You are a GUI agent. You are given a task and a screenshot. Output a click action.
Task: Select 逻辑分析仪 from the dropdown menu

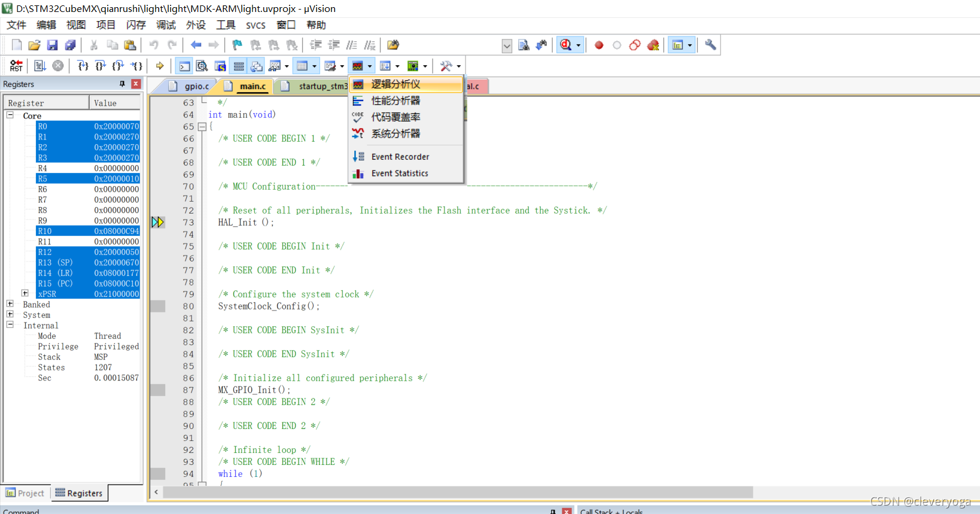pyautogui.click(x=406, y=84)
